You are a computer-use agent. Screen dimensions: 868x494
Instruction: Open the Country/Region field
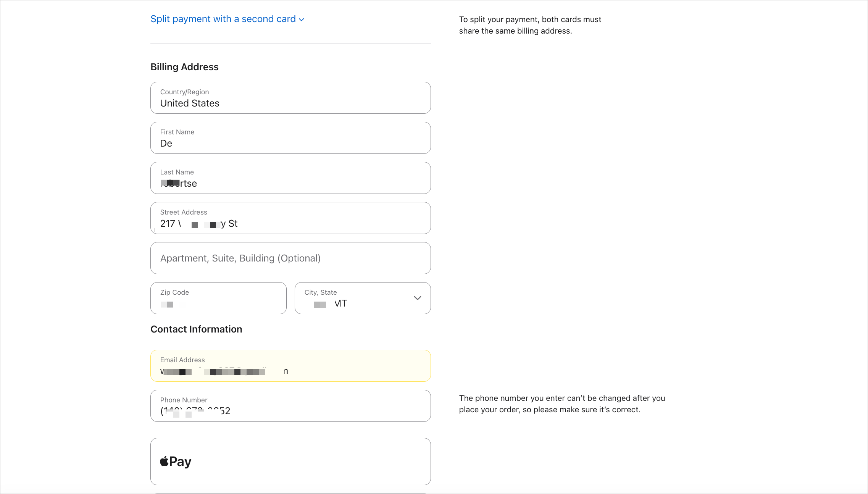click(x=290, y=98)
